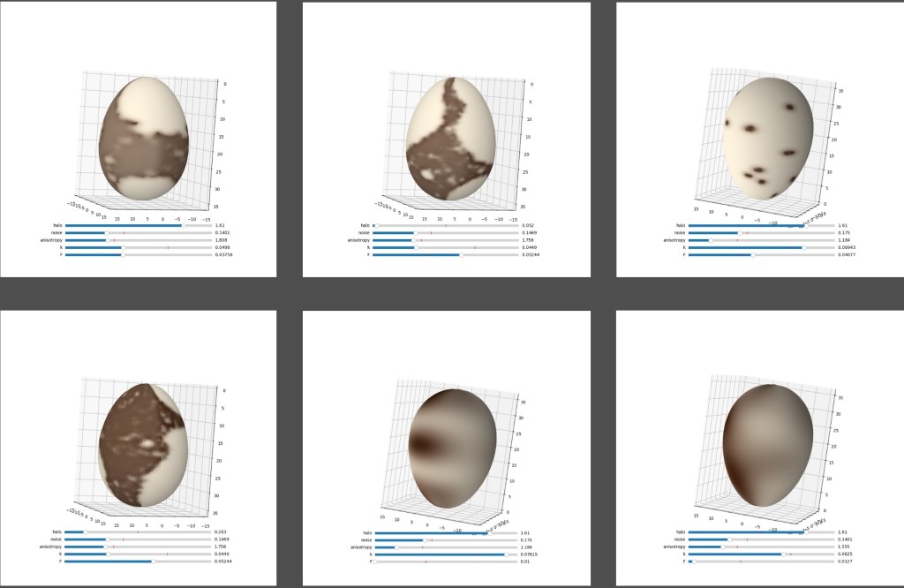904x588 pixels.
Task: Click the noise slider valued 0.1401 in top-left plot
Action: click(137, 233)
